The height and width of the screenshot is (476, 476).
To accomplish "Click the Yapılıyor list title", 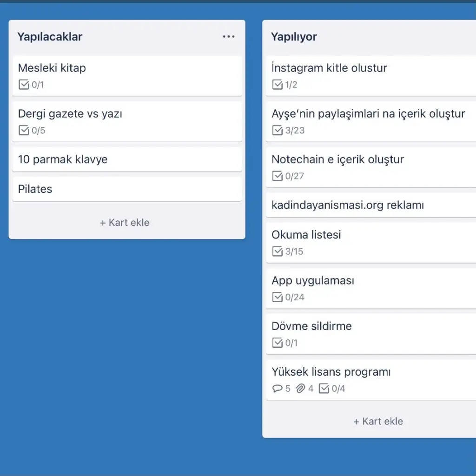I will click(x=294, y=37).
